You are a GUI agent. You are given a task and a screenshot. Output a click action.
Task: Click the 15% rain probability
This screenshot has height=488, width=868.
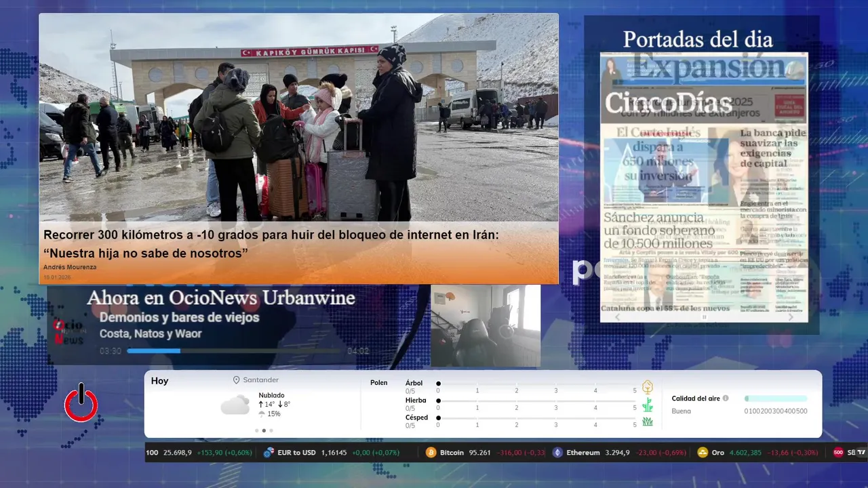[x=274, y=413]
